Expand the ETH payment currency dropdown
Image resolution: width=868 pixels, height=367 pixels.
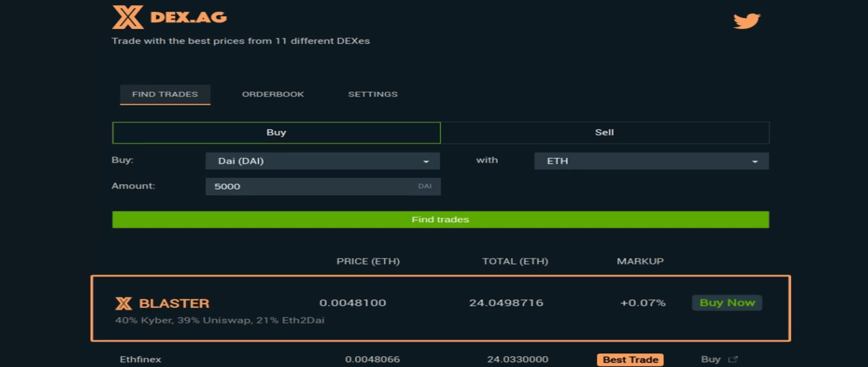(651, 161)
